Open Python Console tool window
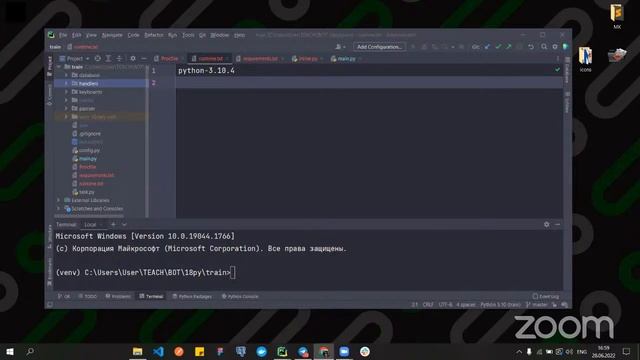 (x=240, y=296)
